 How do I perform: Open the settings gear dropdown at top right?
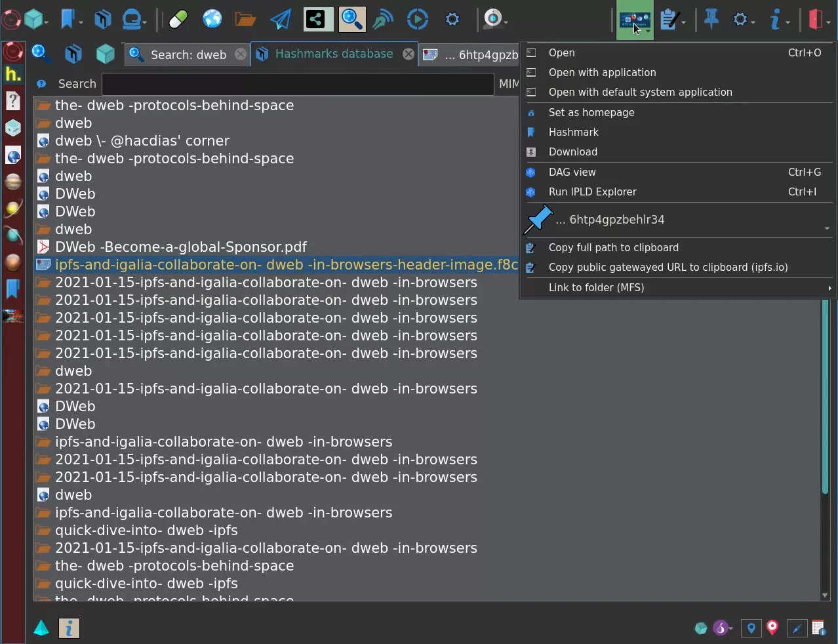[x=743, y=20]
